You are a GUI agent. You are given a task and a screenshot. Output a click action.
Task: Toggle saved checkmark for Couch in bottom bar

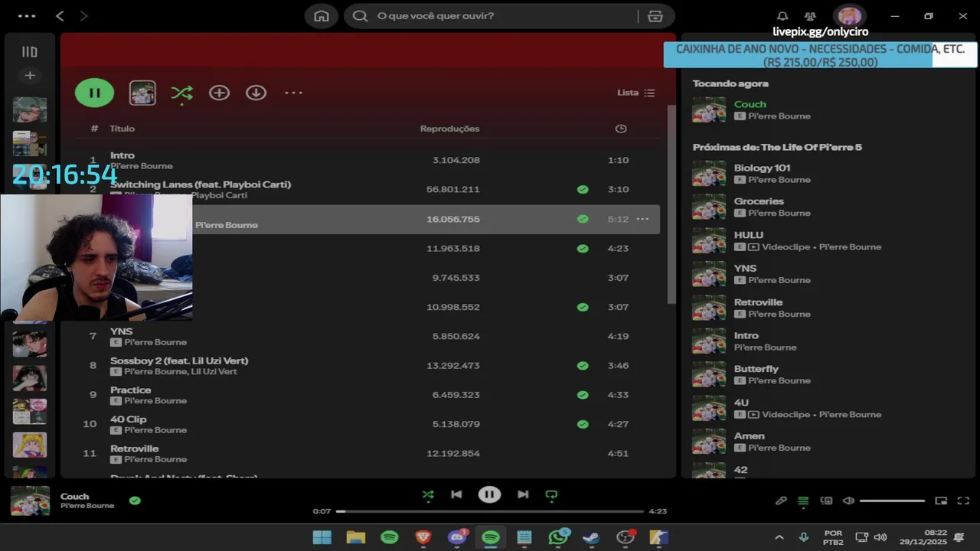135,500
